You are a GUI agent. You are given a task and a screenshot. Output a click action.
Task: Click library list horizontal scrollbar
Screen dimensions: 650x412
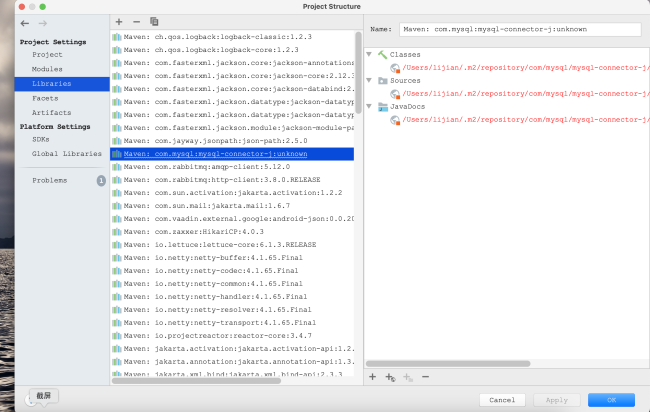point(196,381)
